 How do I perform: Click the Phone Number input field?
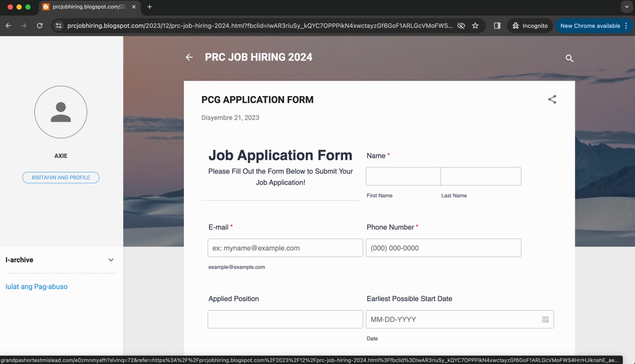coord(443,248)
